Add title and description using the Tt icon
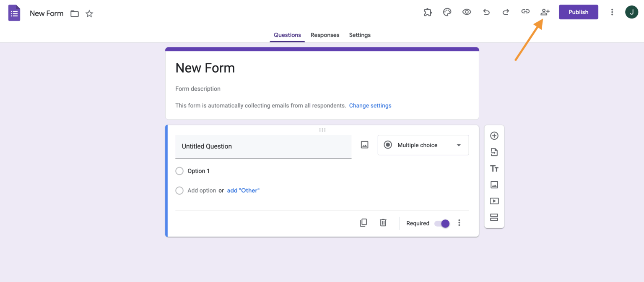 494,168
